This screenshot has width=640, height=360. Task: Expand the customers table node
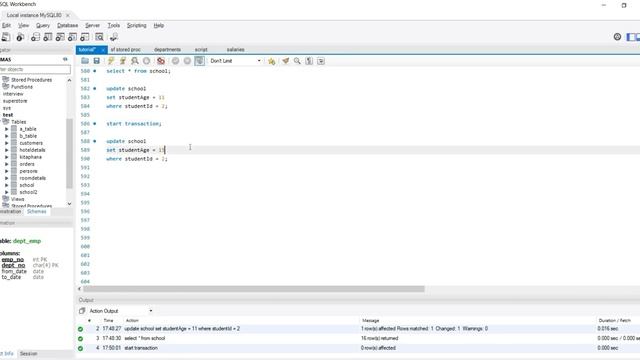[7, 143]
